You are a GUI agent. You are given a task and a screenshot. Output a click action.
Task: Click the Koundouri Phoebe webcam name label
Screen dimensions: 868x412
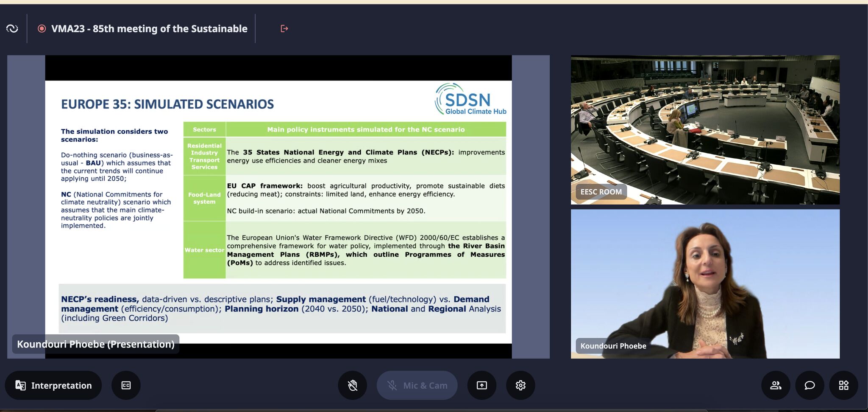613,346
